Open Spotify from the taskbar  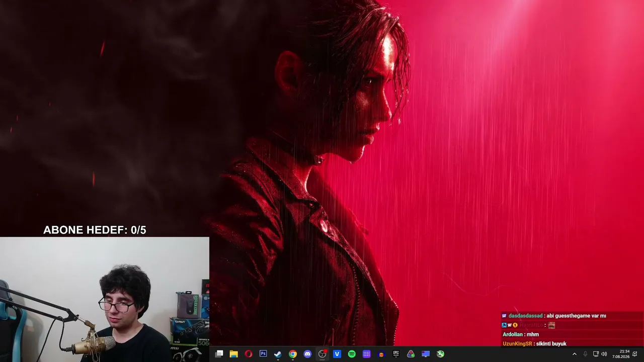pyautogui.click(x=352, y=354)
